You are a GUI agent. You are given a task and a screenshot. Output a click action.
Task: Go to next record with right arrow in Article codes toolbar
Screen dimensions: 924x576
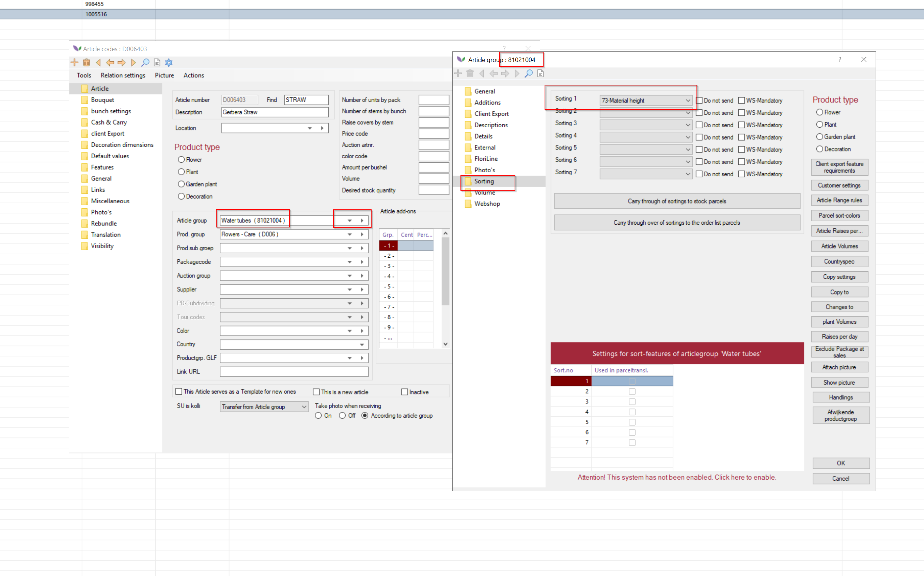click(122, 63)
